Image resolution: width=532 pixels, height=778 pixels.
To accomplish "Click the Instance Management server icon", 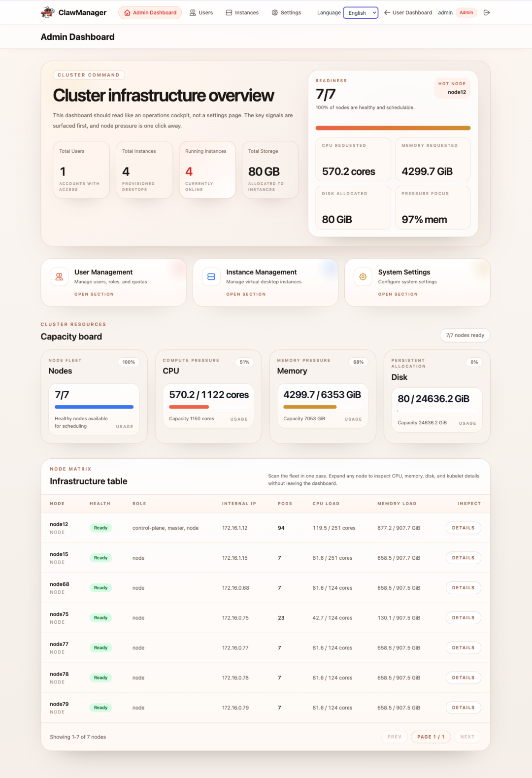I will [x=211, y=277].
